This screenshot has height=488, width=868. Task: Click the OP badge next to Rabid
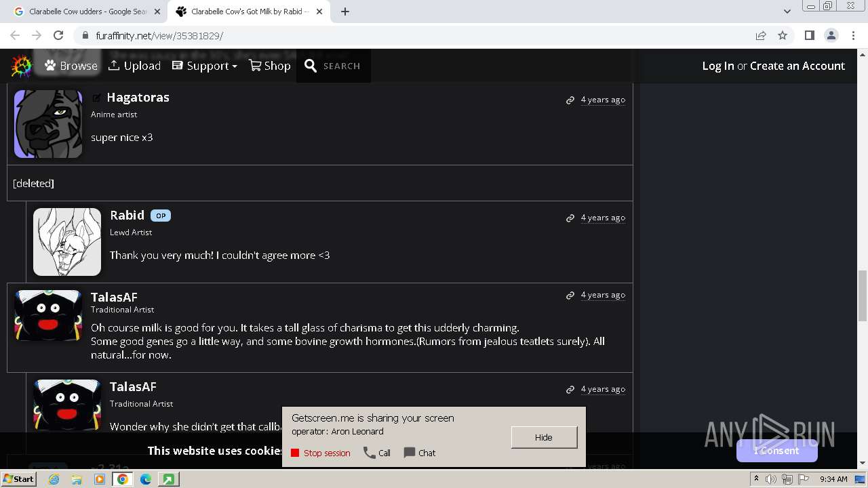(x=161, y=216)
